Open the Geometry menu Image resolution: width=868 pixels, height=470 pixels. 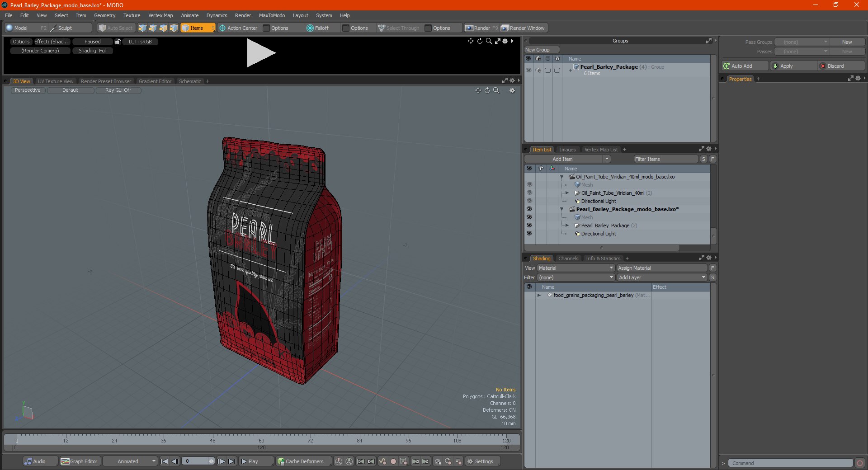[x=104, y=15]
